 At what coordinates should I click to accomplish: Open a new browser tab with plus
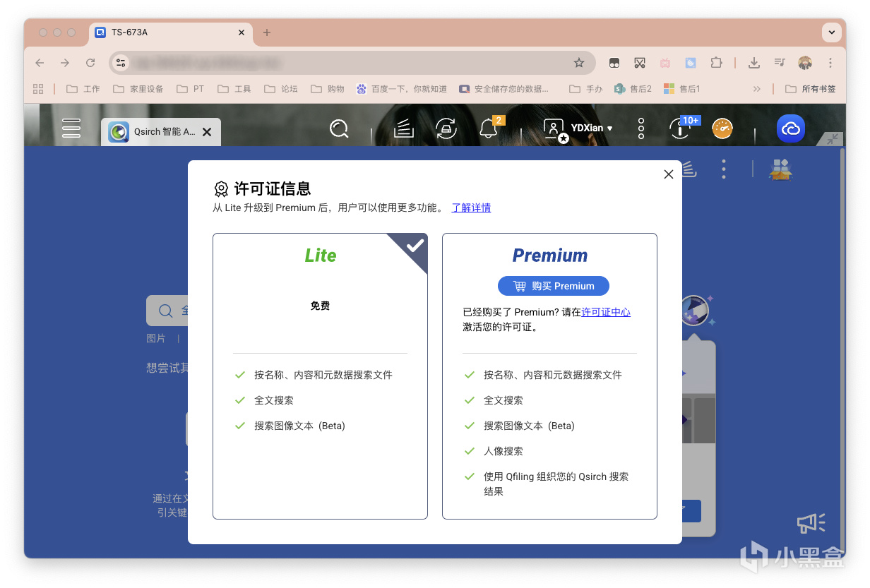point(267,32)
